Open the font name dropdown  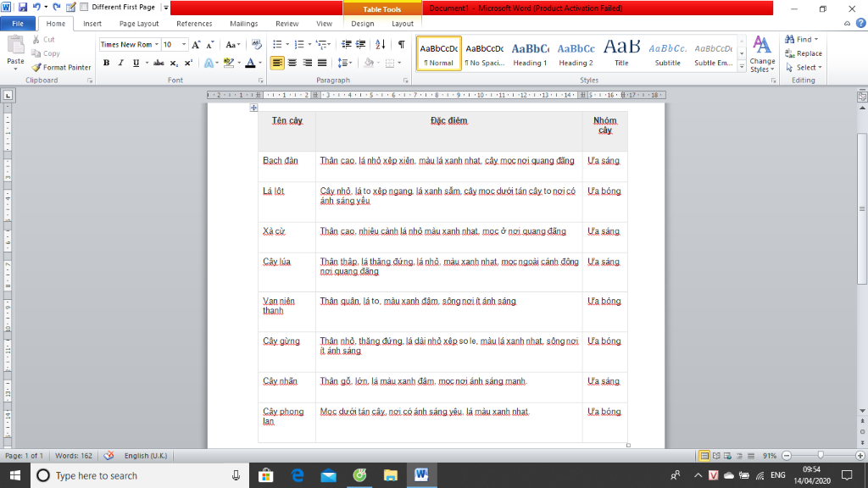pyautogui.click(x=155, y=44)
